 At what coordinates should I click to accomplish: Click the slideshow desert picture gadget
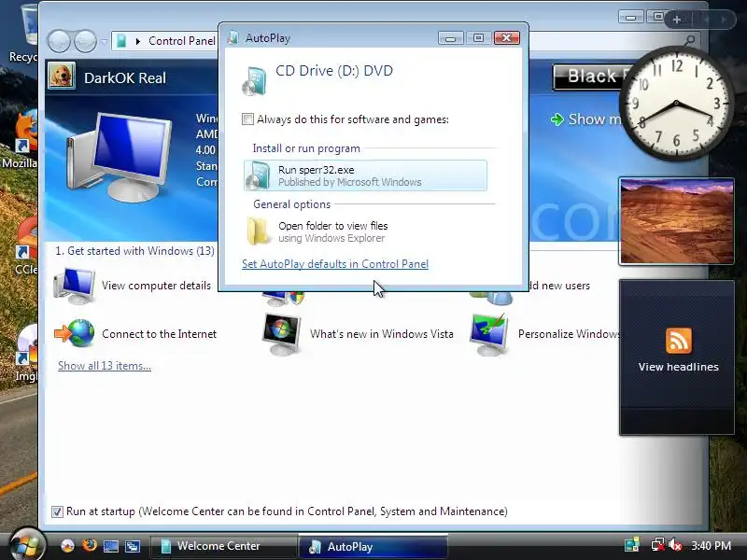[676, 221]
